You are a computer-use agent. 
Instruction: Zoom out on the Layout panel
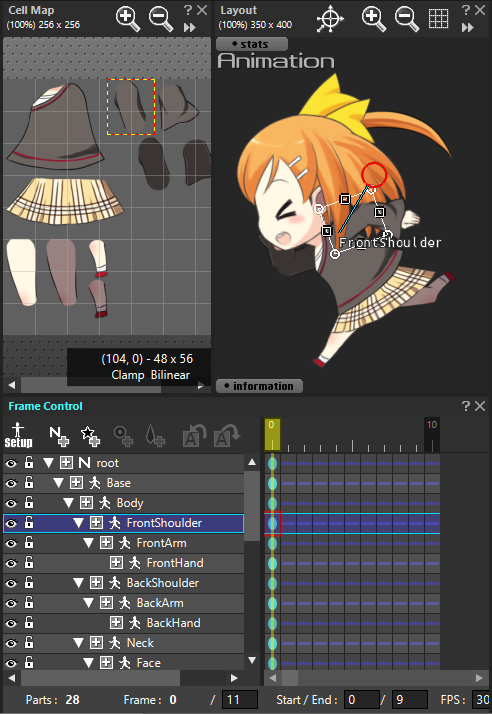tap(406, 19)
